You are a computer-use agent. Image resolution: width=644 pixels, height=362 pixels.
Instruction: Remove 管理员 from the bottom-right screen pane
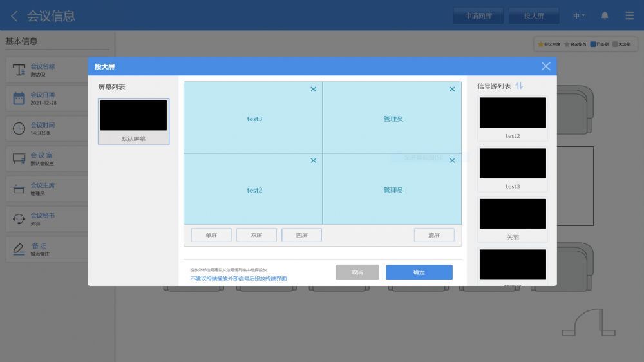pos(452,160)
